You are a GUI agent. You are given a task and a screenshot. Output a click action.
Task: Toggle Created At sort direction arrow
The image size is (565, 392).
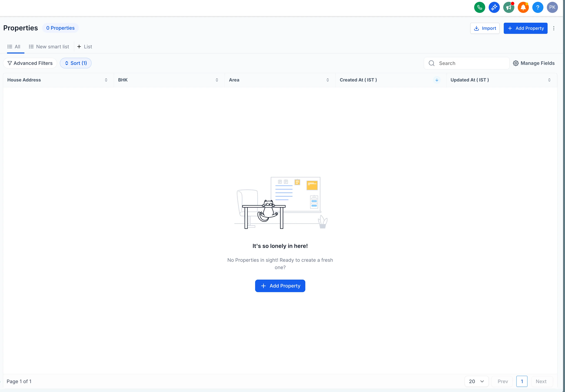[x=437, y=80]
